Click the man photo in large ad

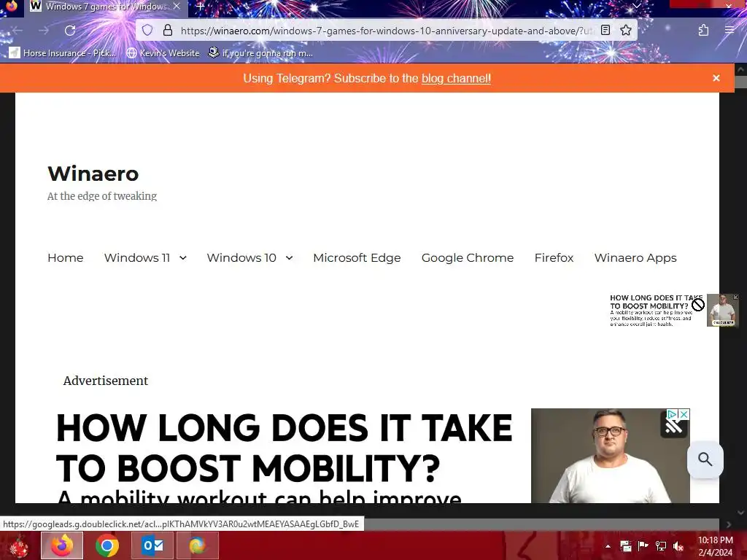pos(611,455)
